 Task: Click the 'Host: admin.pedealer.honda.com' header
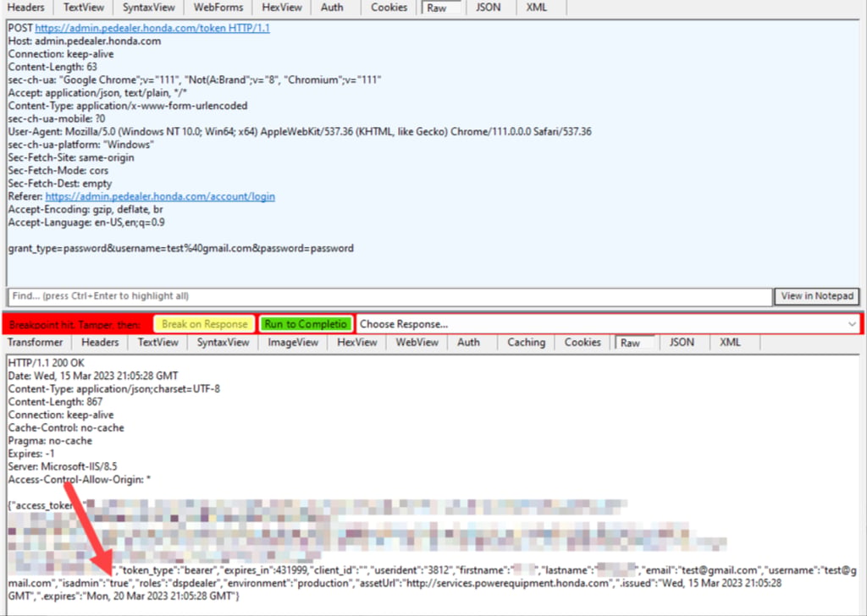(85, 41)
